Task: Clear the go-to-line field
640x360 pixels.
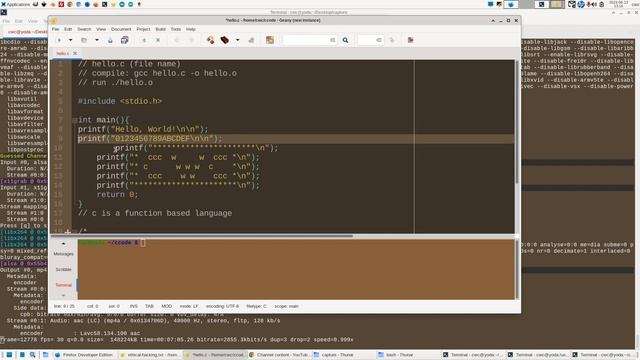Action: click(379, 40)
